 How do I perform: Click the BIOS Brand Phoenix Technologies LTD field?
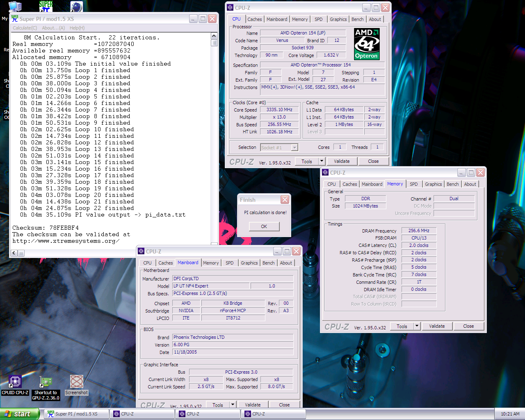click(233, 338)
